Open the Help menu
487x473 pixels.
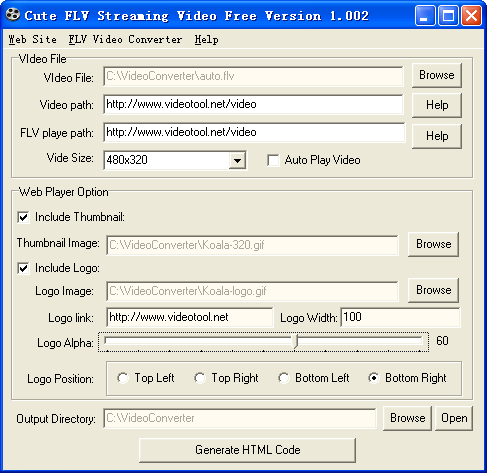(x=206, y=39)
